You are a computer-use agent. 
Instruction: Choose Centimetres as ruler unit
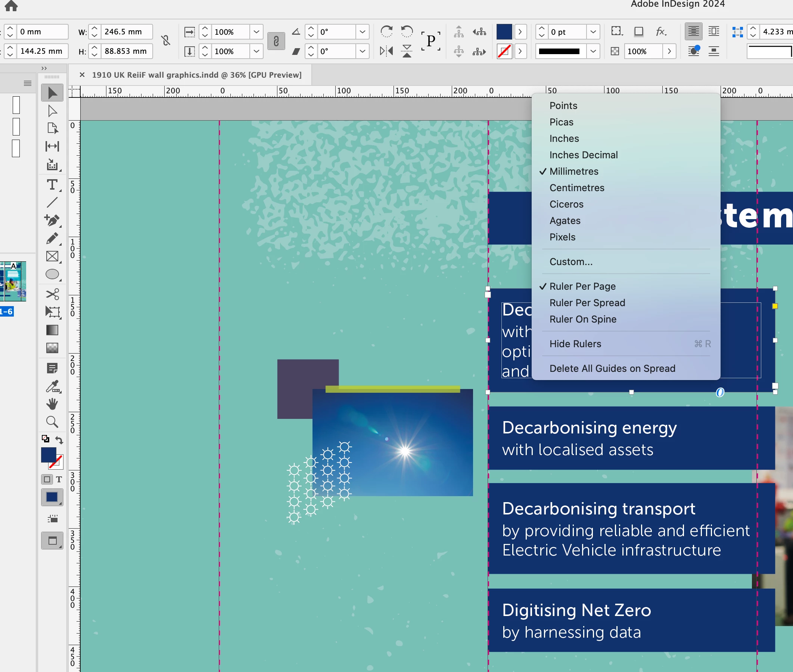pos(577,188)
